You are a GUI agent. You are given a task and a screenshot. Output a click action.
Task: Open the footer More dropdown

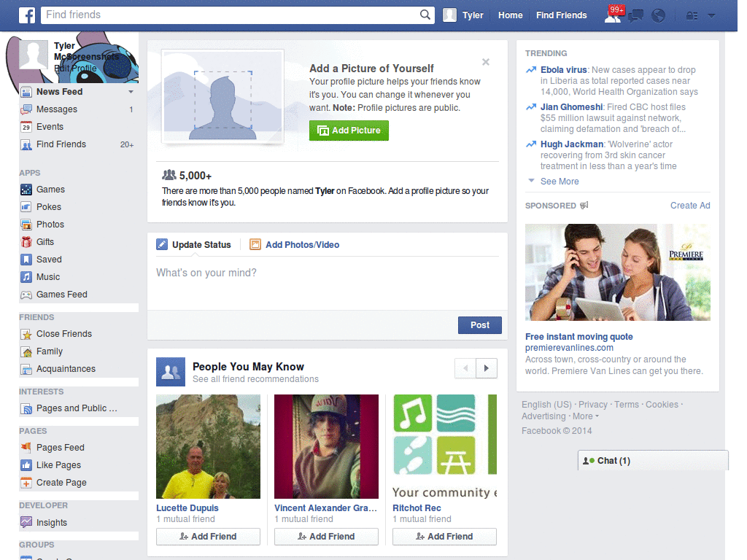pos(586,416)
